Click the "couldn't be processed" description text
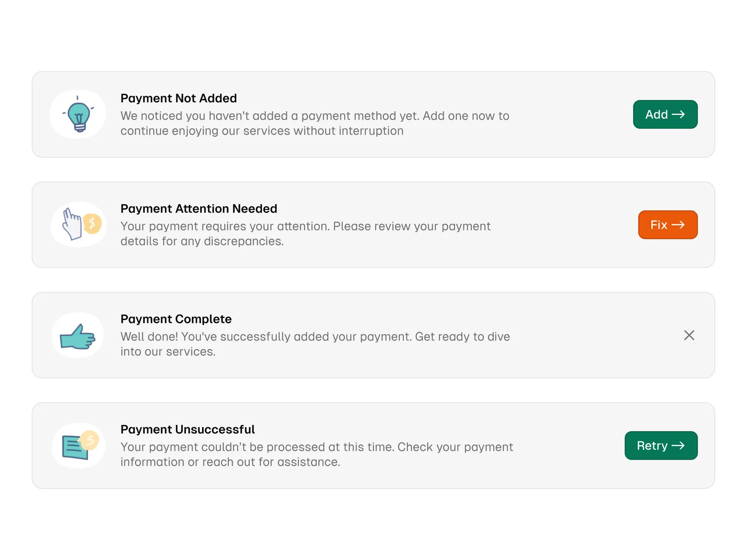The image size is (747, 560). (x=317, y=455)
